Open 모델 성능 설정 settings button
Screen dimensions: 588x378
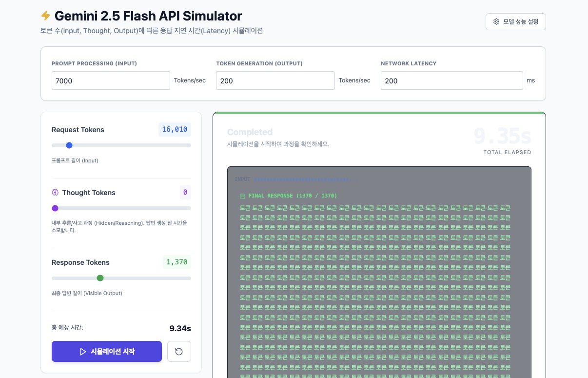[x=515, y=21]
